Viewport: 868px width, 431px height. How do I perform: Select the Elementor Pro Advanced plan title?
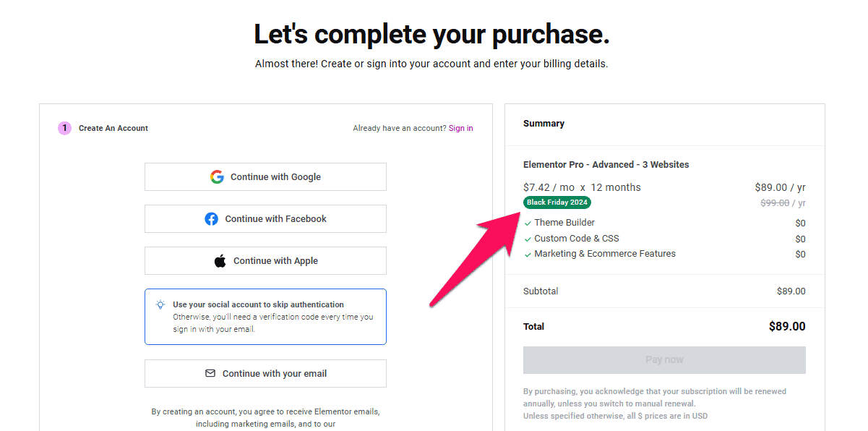click(x=606, y=165)
